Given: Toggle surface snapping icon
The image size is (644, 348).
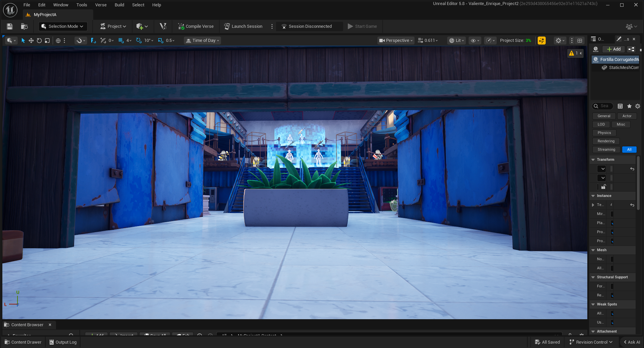Looking at the screenshot, I should 94,41.
